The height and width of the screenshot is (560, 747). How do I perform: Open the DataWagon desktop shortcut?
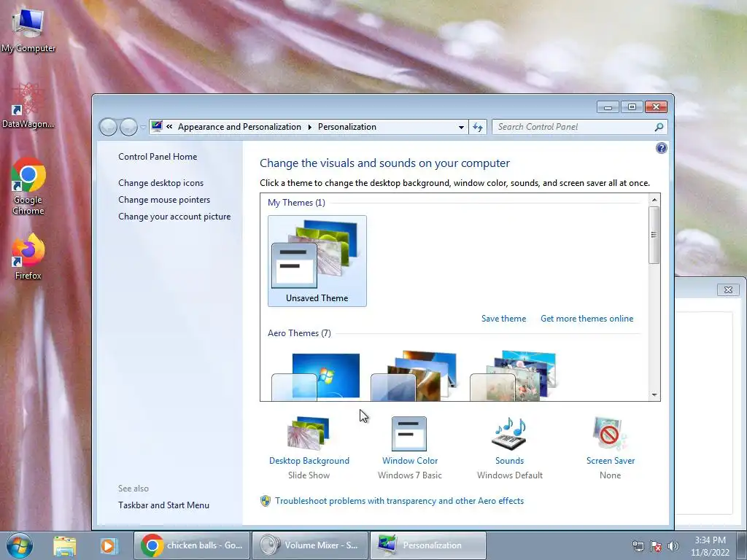28,105
